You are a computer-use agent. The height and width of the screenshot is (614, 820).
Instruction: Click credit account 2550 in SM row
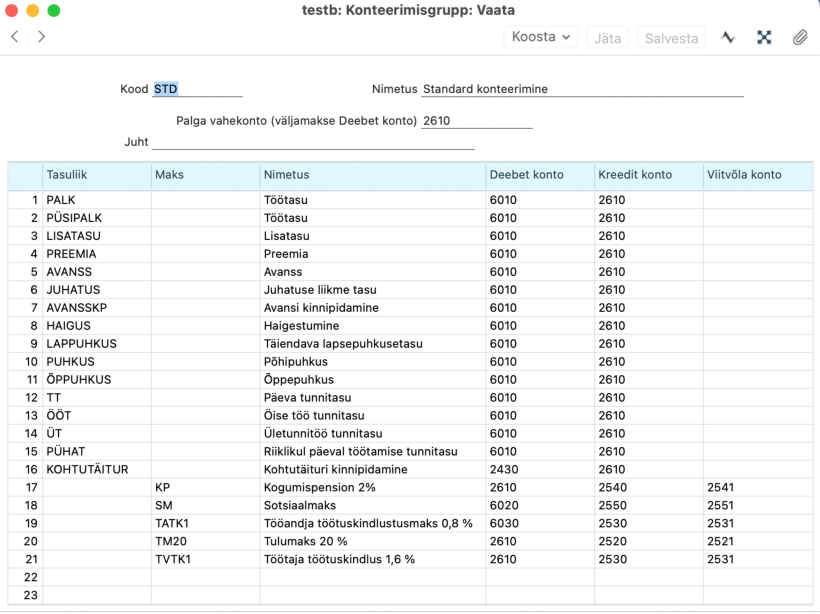(649, 505)
